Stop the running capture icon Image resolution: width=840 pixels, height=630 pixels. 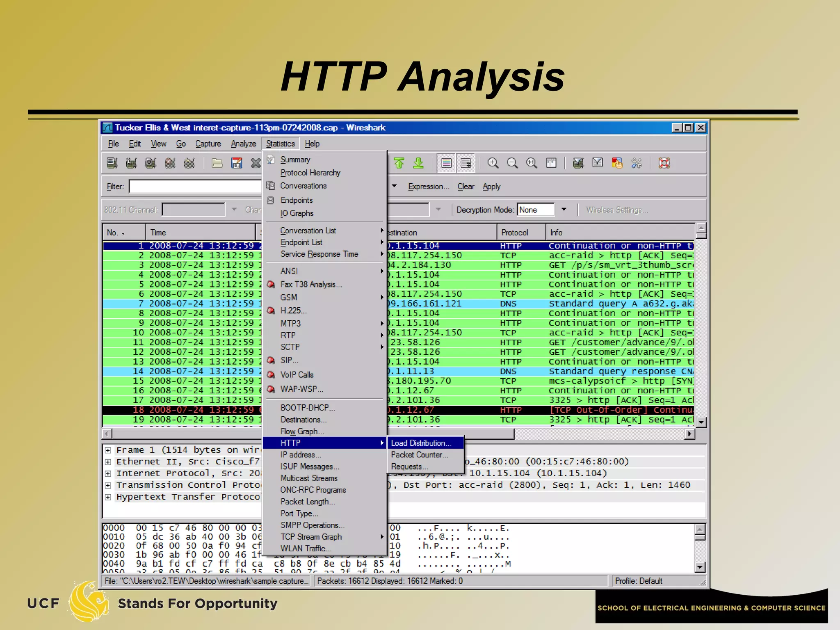[170, 163]
